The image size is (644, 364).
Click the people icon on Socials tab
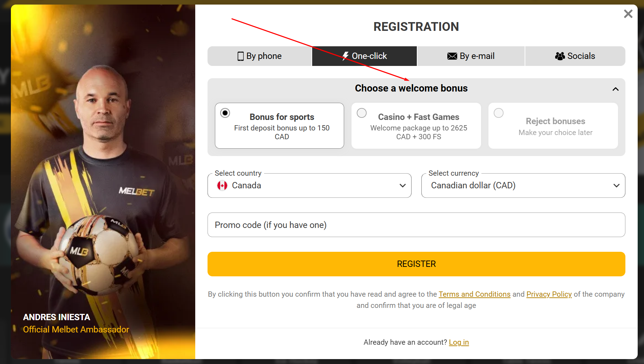click(560, 56)
